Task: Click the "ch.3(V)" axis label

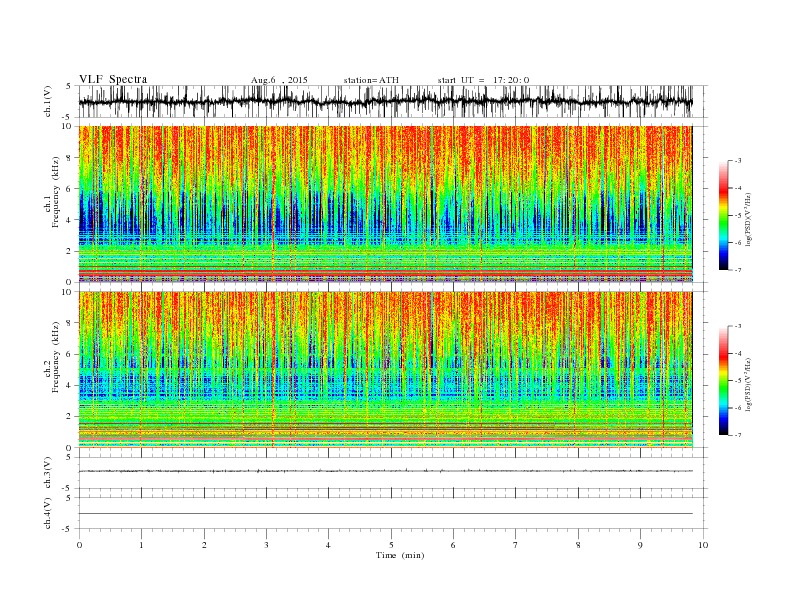Action: [48, 473]
